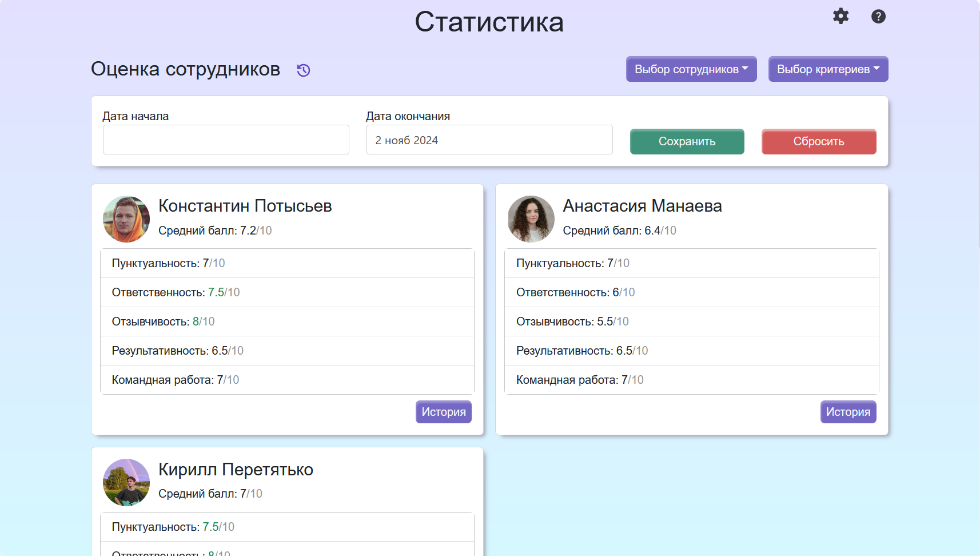Open settings via the gear icon
Image resolution: width=980 pixels, height=556 pixels.
840,16
